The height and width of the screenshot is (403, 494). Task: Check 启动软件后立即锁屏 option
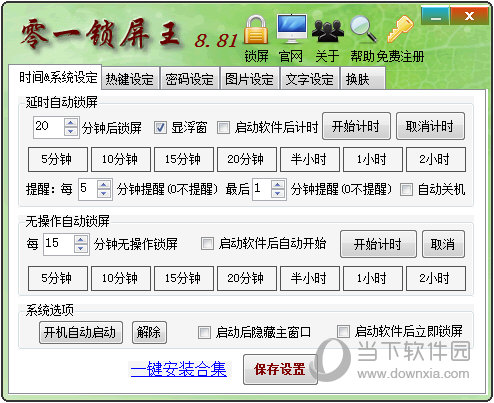point(343,331)
